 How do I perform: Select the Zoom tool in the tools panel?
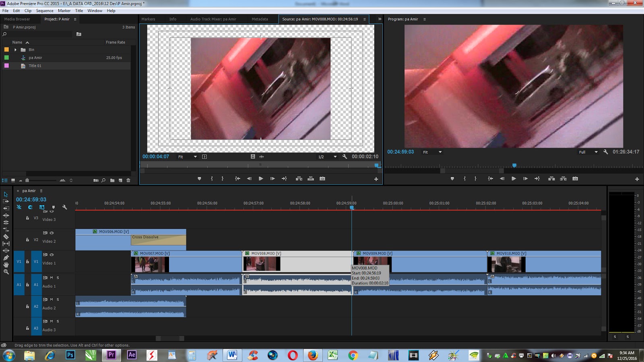[6, 272]
